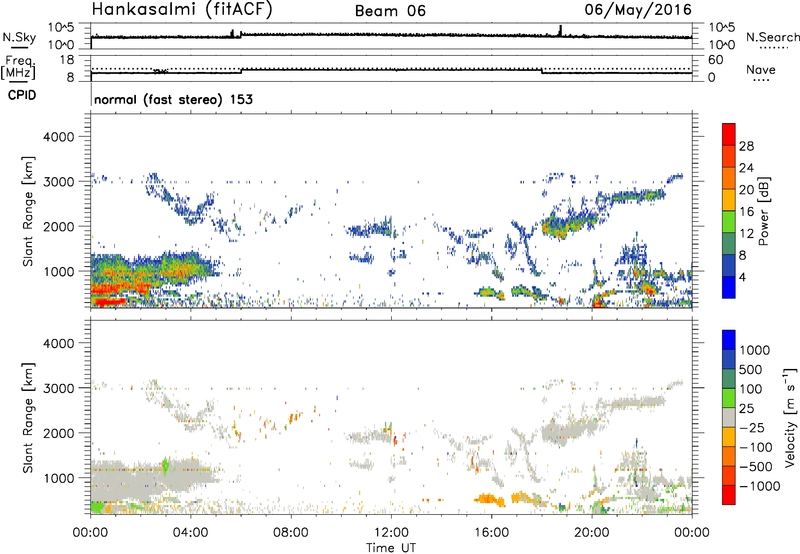
Task: Click the 'Velocity [m s-1]' colorbar title
Action: (x=790, y=417)
